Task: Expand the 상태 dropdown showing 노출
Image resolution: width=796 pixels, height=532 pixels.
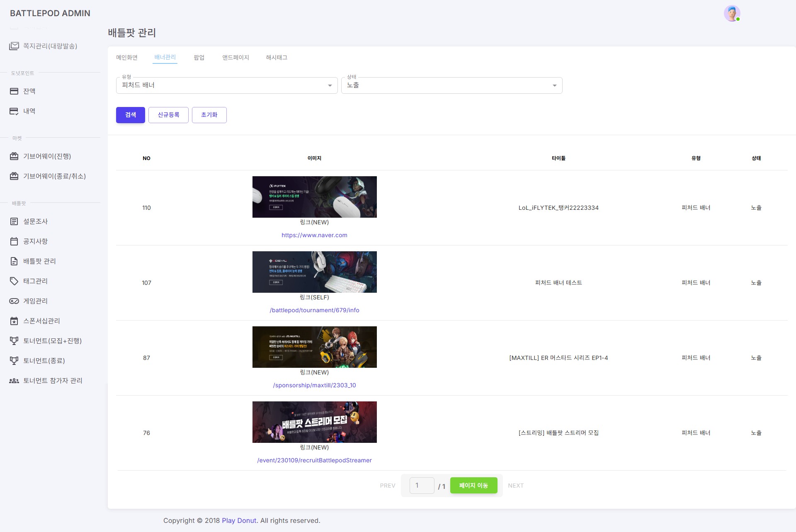Action: (x=451, y=85)
